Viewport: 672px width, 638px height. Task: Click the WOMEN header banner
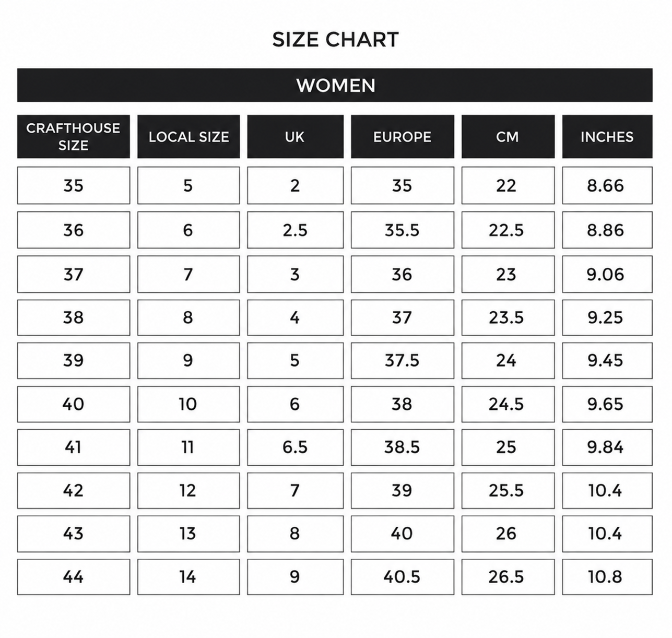click(335, 85)
